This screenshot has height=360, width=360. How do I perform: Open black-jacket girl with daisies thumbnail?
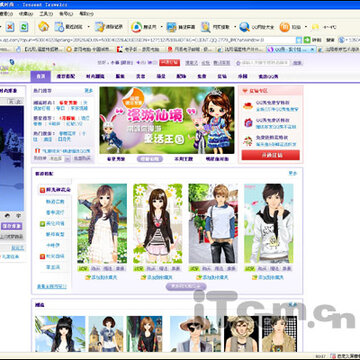pos(158,223)
